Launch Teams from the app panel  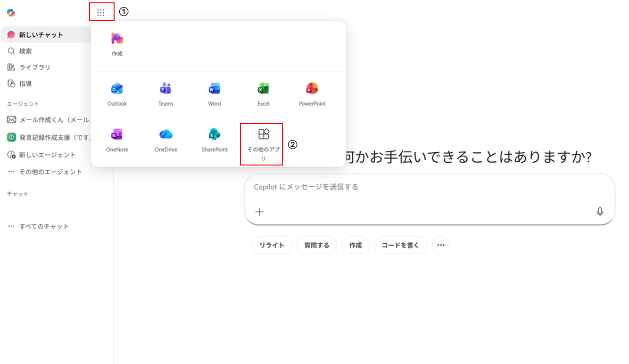[166, 95]
